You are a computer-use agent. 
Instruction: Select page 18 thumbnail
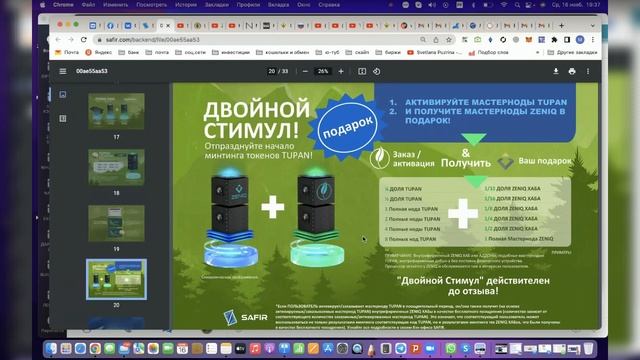coord(116,167)
